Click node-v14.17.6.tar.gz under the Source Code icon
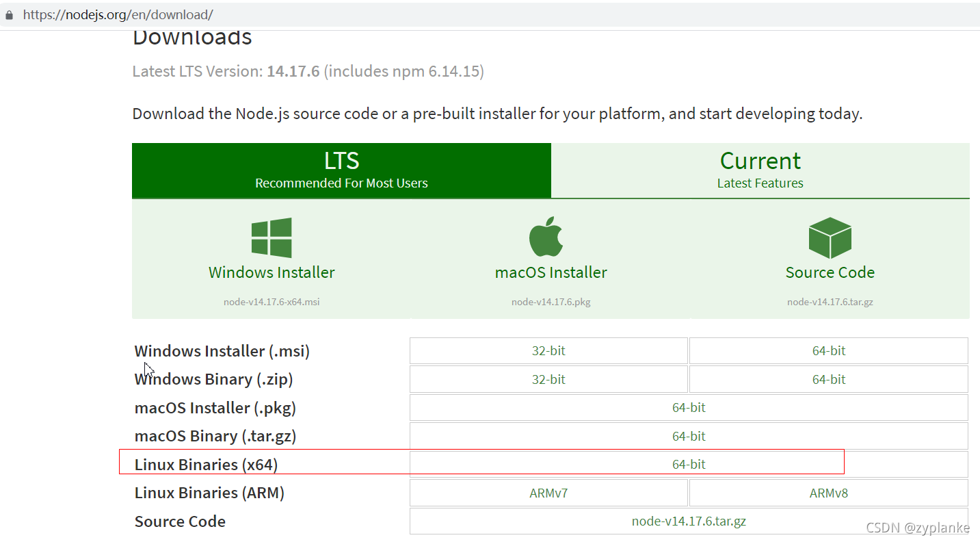The image size is (980, 542). [x=830, y=302]
